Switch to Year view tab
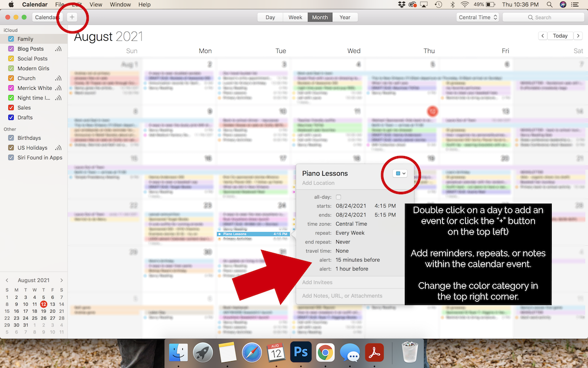This screenshot has width=588, height=368. (345, 17)
